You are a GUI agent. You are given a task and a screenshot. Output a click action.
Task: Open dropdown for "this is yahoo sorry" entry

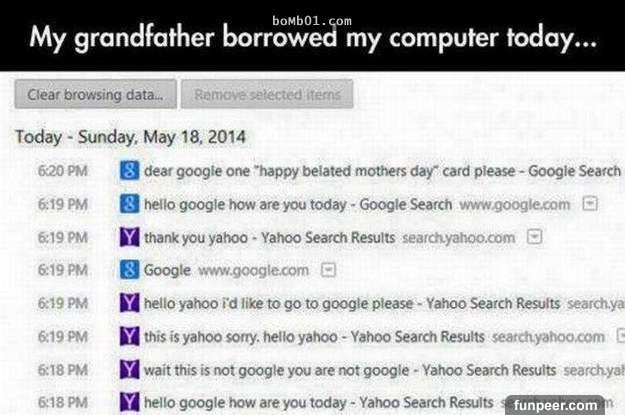(620, 336)
